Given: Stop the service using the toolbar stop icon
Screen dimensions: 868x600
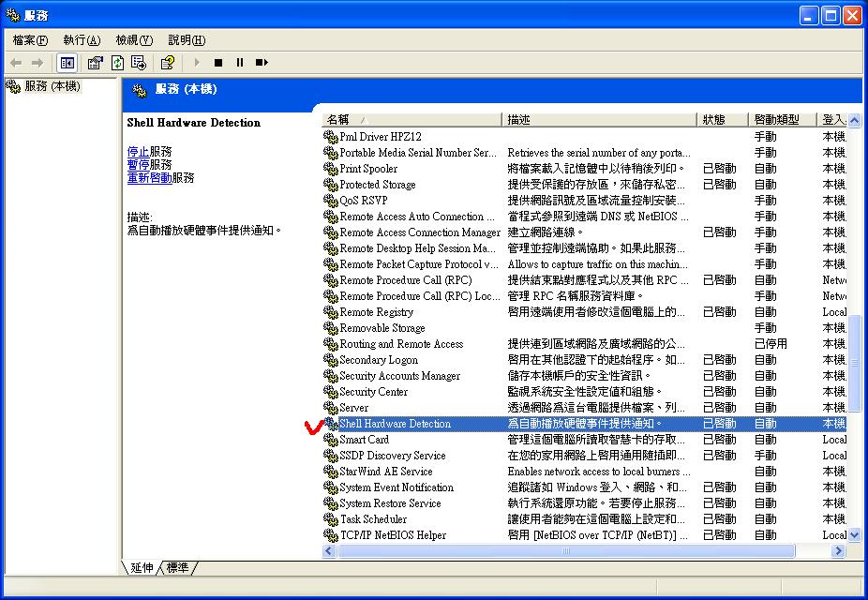Looking at the screenshot, I should pos(218,63).
